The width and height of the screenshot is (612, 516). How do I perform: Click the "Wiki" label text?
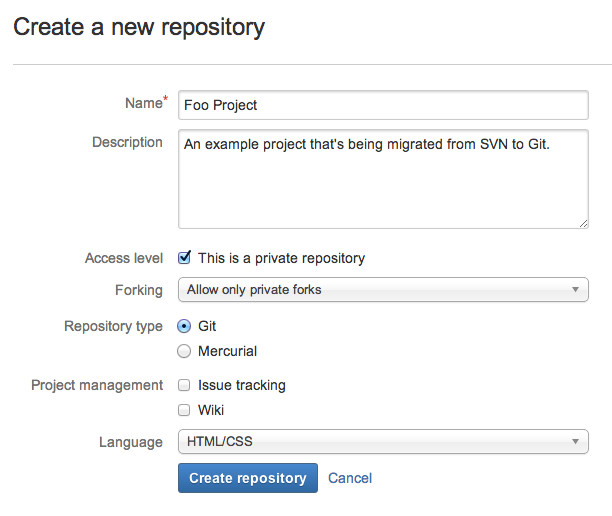click(x=211, y=410)
